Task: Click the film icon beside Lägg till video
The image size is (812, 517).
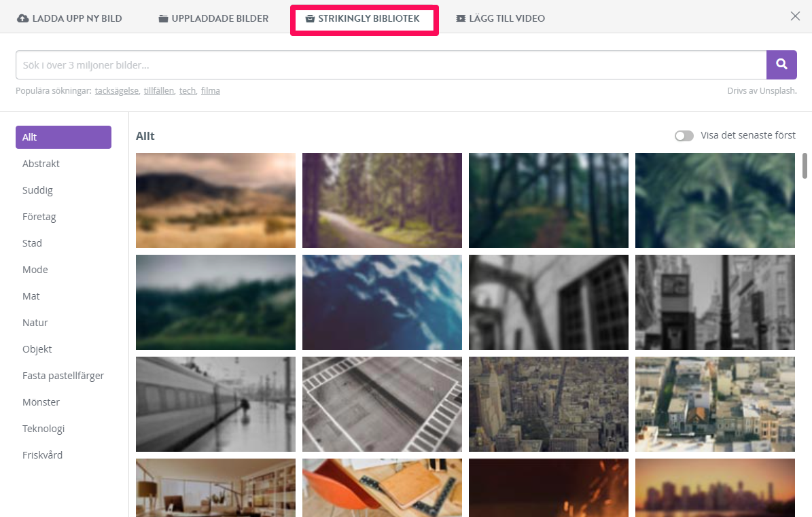Action: pyautogui.click(x=461, y=18)
